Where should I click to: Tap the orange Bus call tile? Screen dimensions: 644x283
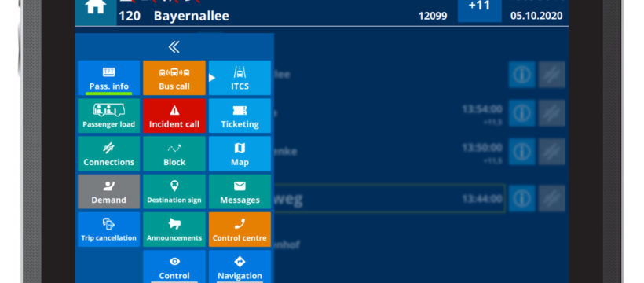point(174,78)
